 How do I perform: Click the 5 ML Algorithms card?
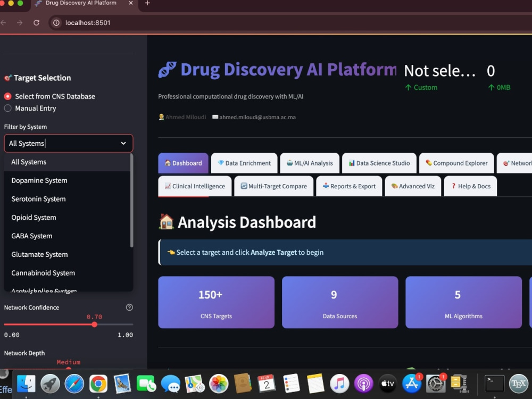coord(463,302)
